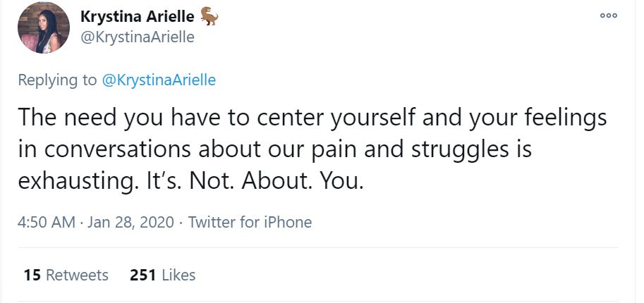Image resolution: width=644 pixels, height=303 pixels.
Task: View the 15 Retweets list
Action: [66, 275]
